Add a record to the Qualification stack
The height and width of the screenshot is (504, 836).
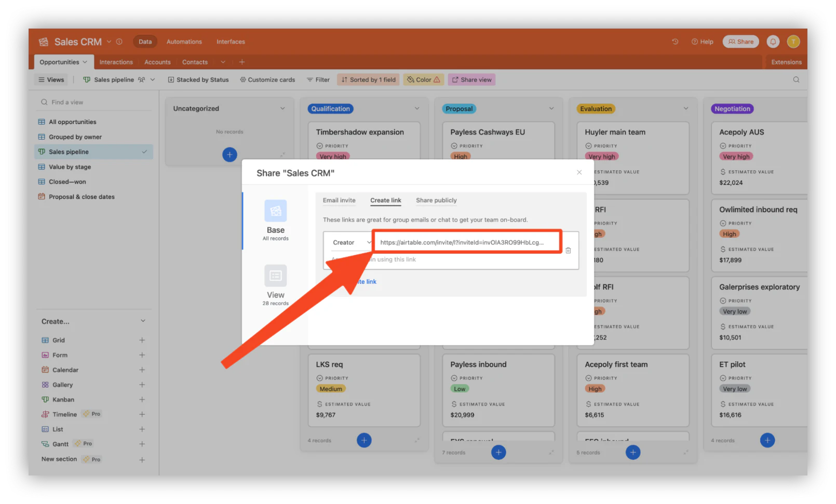click(x=364, y=440)
